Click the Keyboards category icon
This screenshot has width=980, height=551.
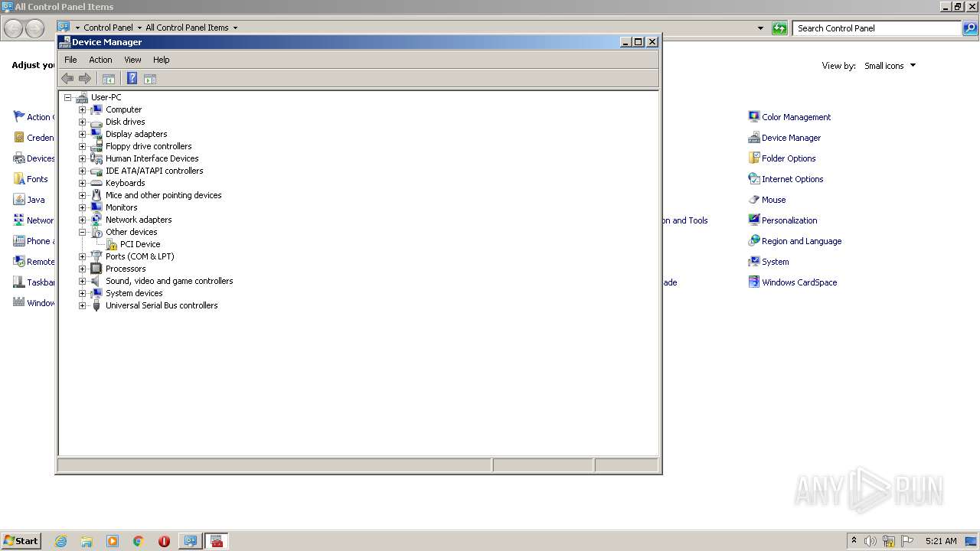(96, 183)
